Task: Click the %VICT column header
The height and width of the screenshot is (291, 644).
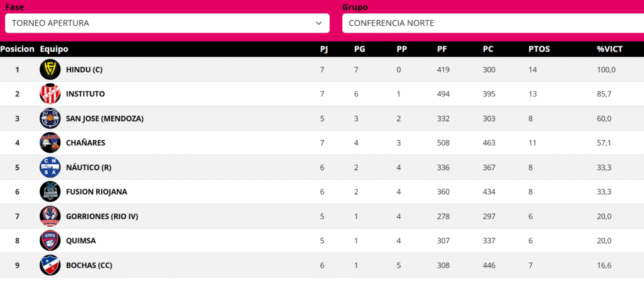Action: tap(609, 49)
